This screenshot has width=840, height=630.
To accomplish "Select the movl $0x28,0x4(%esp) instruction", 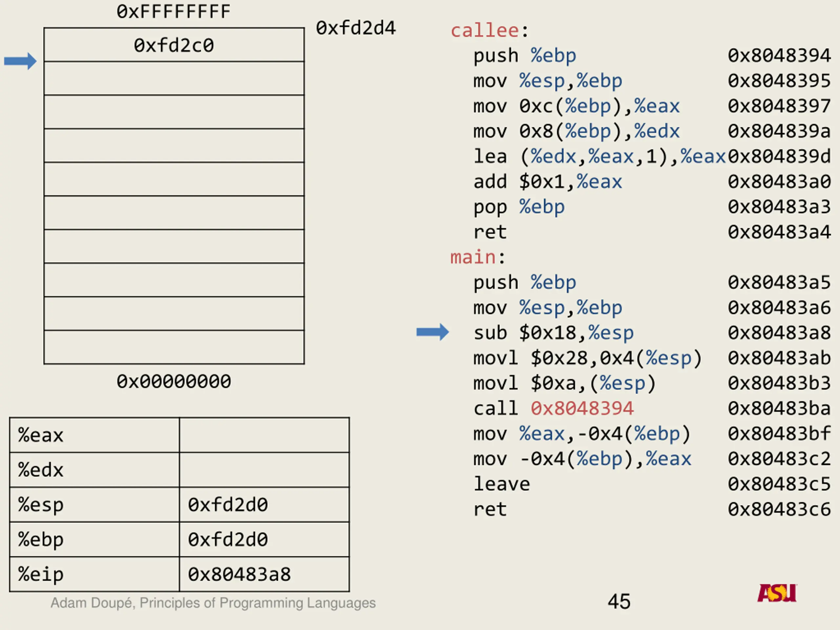I will (587, 358).
